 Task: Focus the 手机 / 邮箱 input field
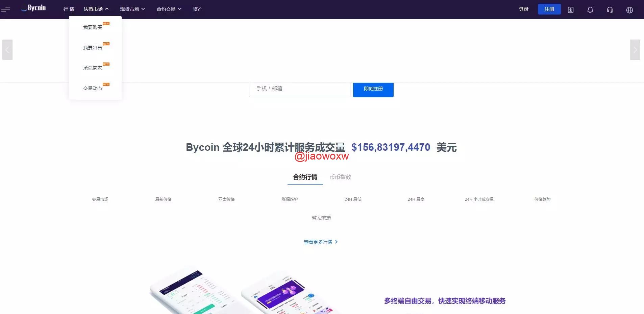click(300, 90)
